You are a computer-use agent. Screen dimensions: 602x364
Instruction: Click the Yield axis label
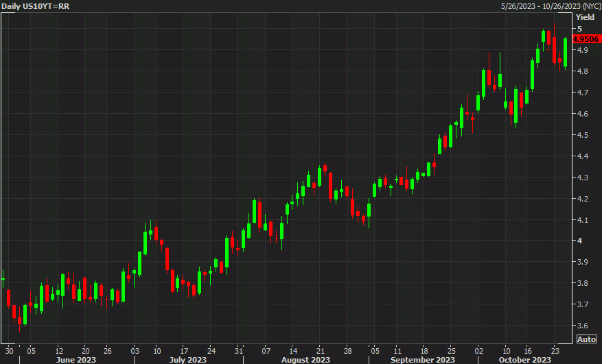[x=586, y=16]
